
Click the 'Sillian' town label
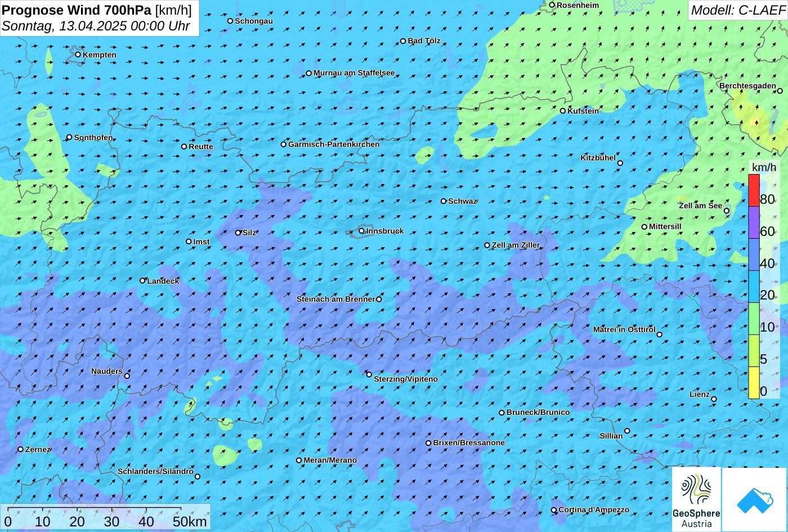(x=611, y=436)
